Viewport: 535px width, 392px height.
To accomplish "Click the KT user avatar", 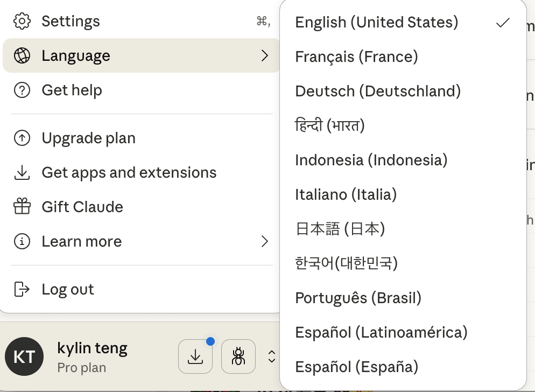I will click(x=24, y=357).
